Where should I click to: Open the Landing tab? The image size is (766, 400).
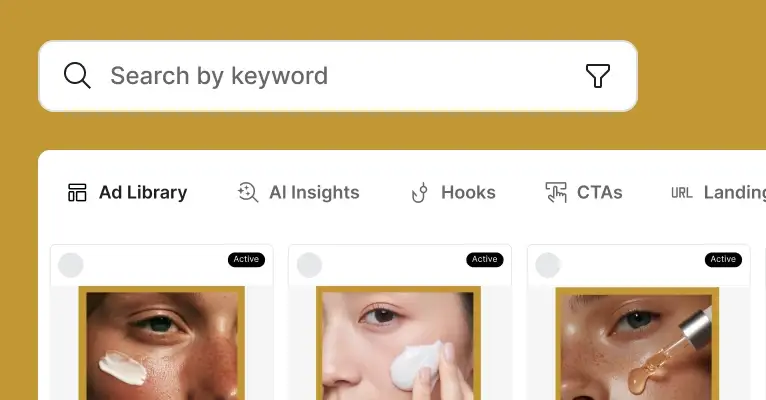(718, 192)
